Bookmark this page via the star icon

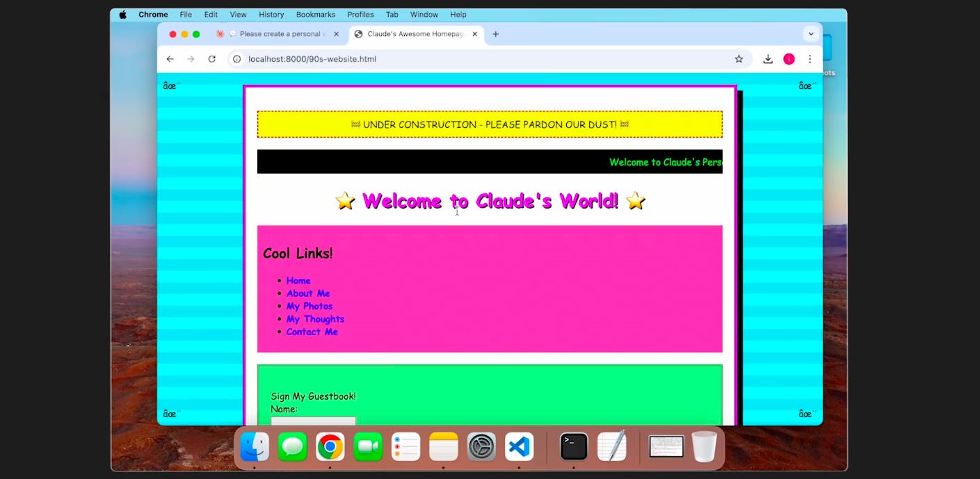(x=739, y=59)
